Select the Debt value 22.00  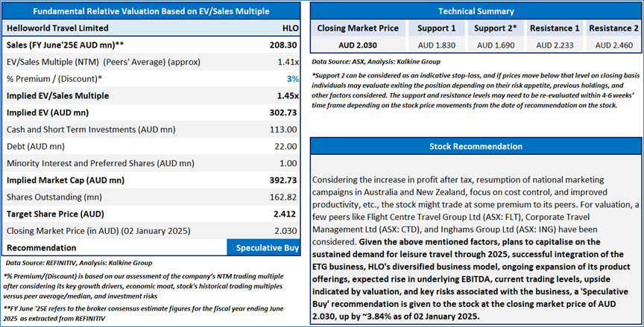tap(286, 147)
